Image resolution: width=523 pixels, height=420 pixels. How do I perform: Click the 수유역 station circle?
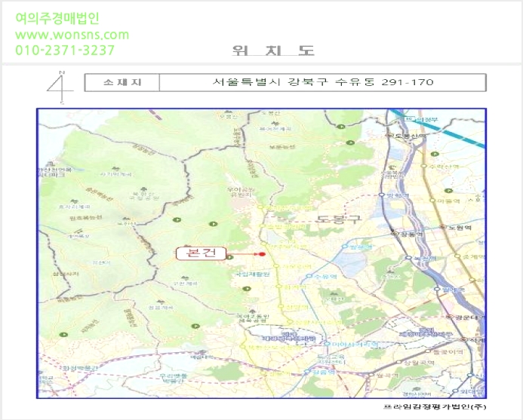(x=309, y=276)
